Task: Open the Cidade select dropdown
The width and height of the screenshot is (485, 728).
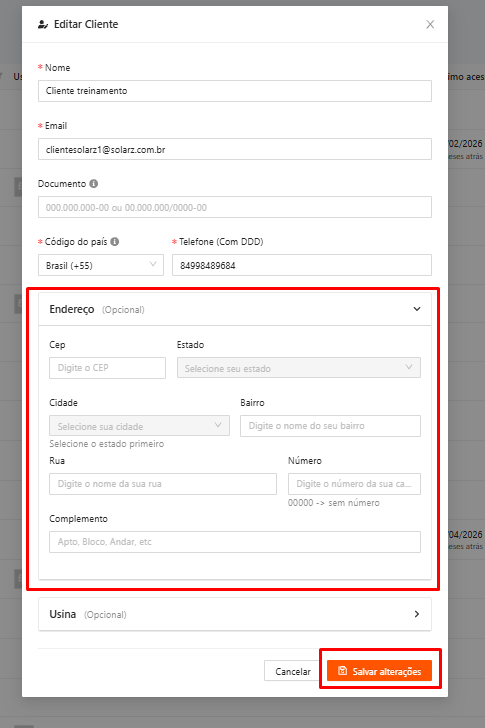Action: (139, 426)
